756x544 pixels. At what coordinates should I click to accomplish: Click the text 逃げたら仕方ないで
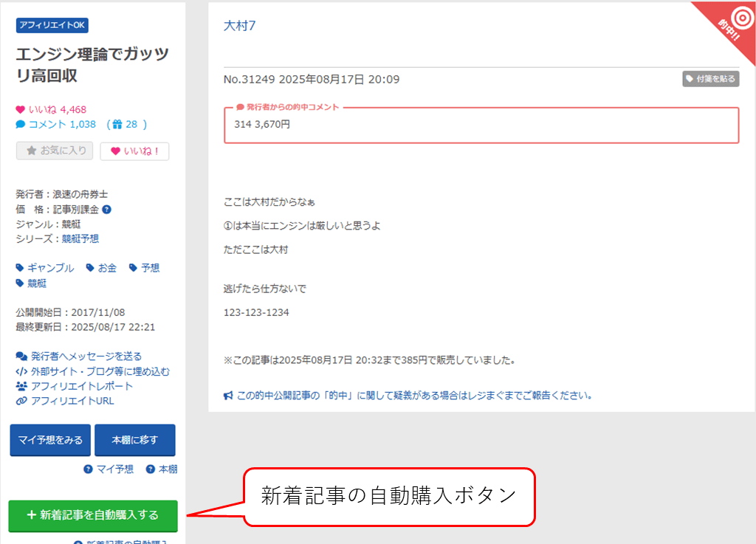[x=265, y=289]
